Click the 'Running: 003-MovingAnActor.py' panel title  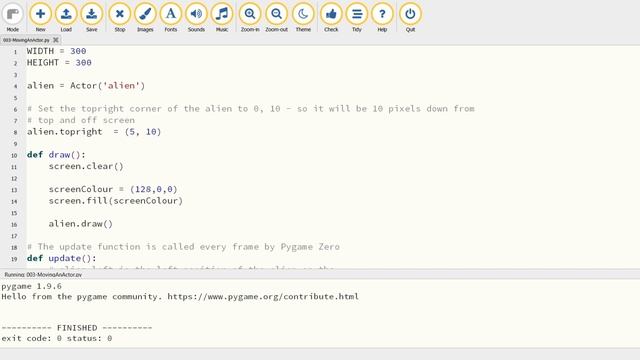pyautogui.click(x=43, y=275)
